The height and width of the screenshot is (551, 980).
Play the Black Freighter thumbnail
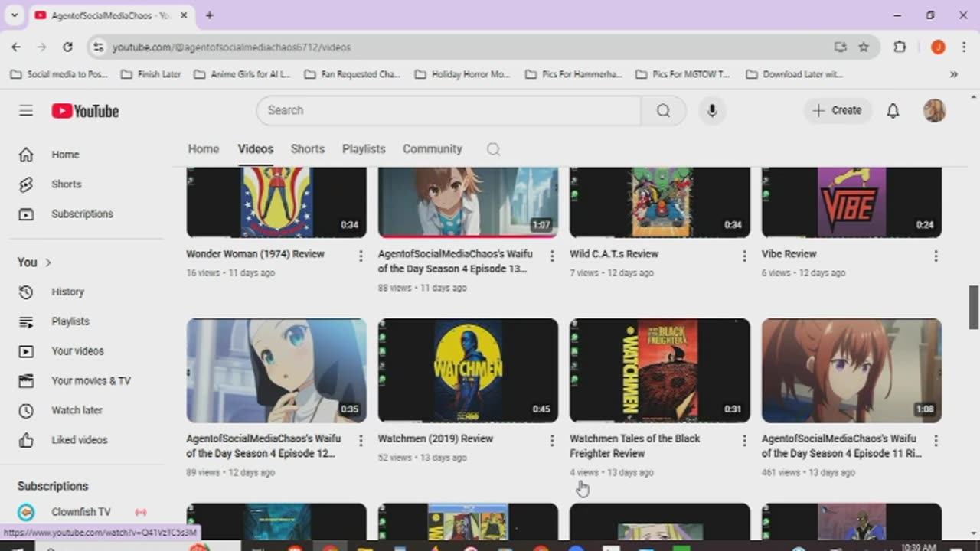pyautogui.click(x=660, y=370)
